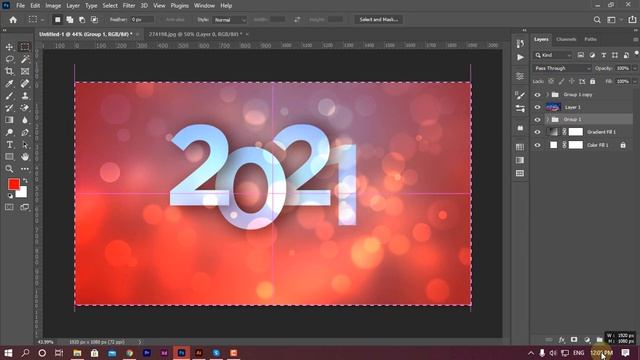Viewport: 640px width, 360px height.
Task: Toggle lock image pixels brush icon
Action: pos(562,82)
